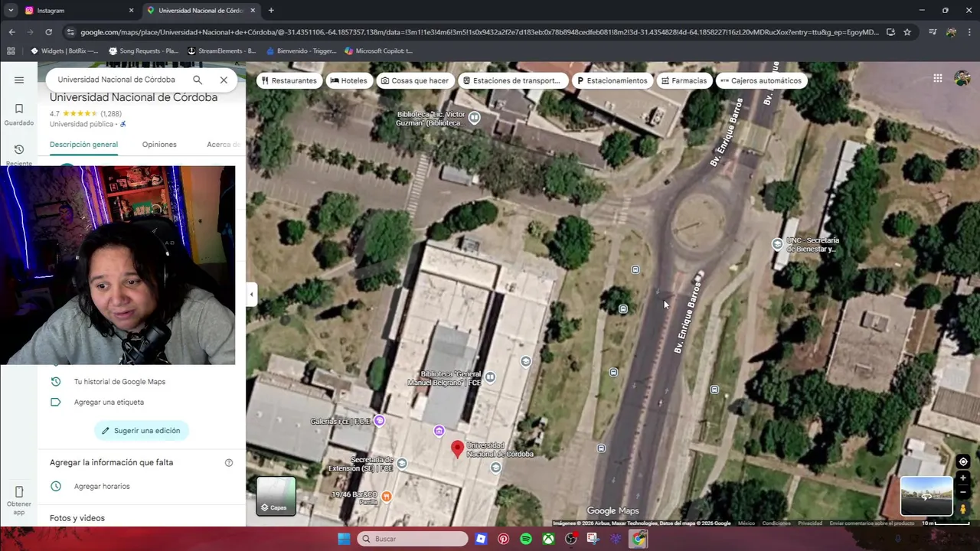Filter map by Hoteles
This screenshot has width=980, height=551.
tap(349, 80)
